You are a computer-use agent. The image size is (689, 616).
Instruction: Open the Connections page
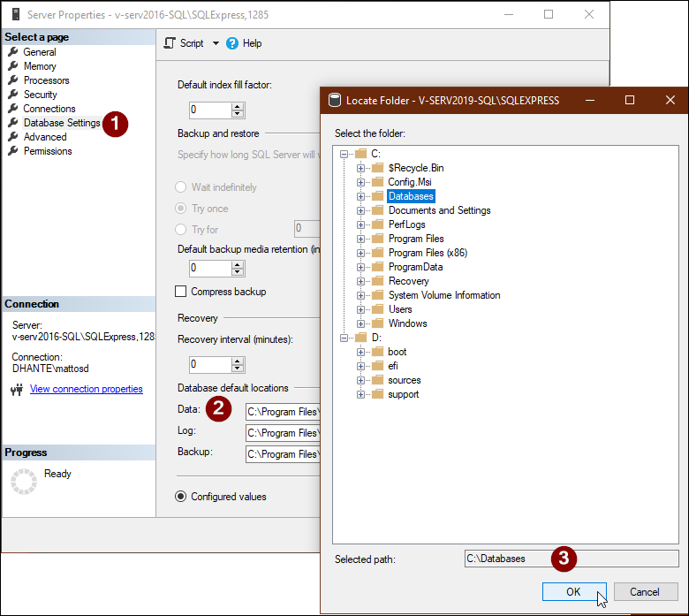point(49,109)
